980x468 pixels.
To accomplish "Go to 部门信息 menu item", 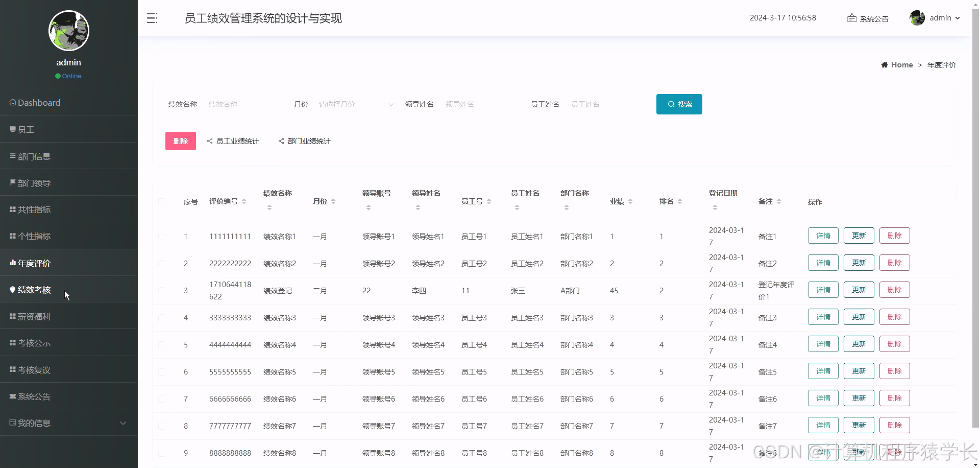I will (69, 156).
